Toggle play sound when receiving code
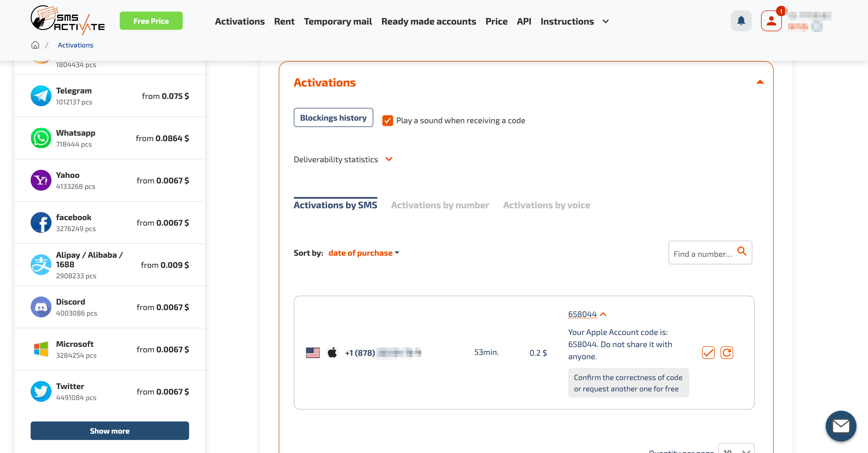Image resolution: width=868 pixels, height=453 pixels. coord(387,120)
